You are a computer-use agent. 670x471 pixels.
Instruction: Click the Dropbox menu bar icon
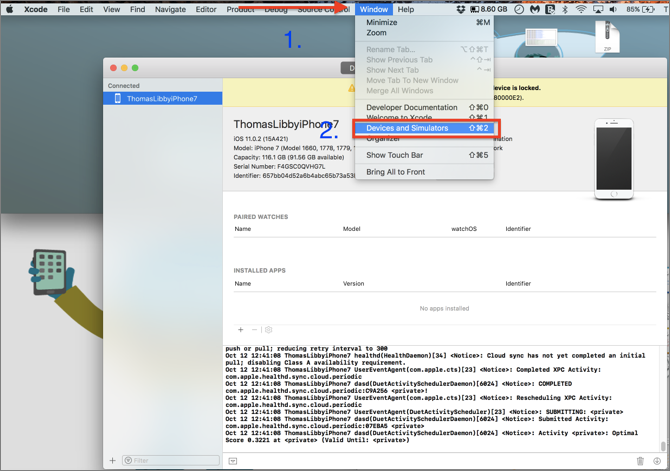point(461,9)
